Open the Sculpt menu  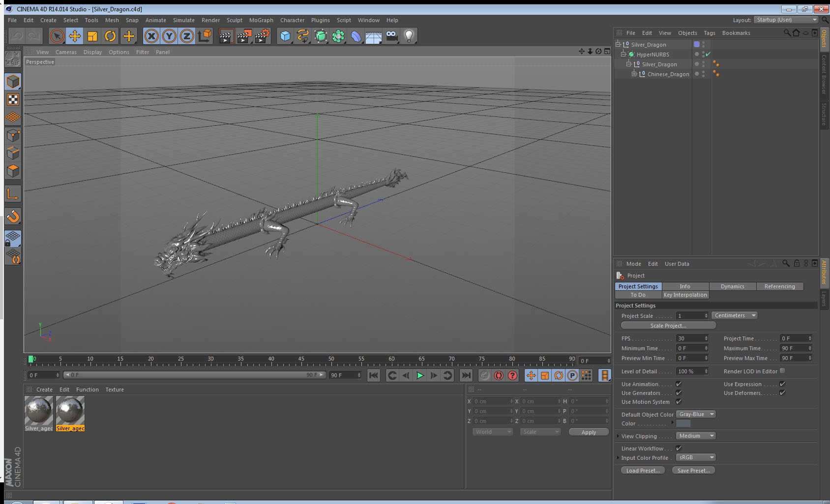(235, 20)
